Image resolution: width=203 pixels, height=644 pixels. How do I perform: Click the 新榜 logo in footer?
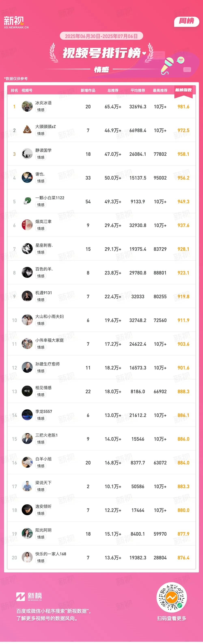[29, 596]
